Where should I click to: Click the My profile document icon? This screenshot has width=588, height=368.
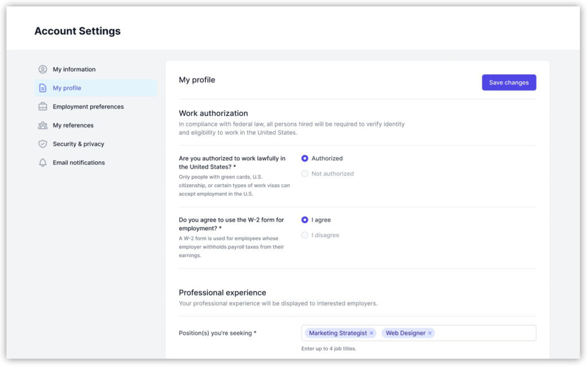tap(42, 88)
